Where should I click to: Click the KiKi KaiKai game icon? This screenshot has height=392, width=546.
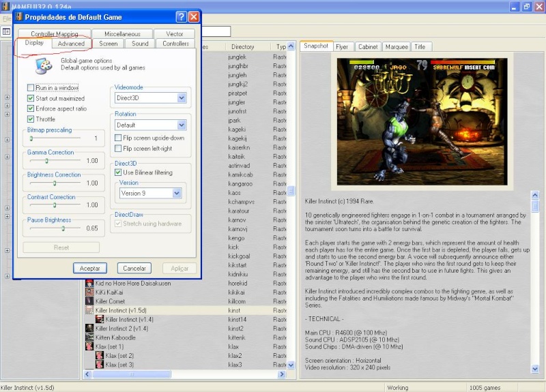point(89,292)
